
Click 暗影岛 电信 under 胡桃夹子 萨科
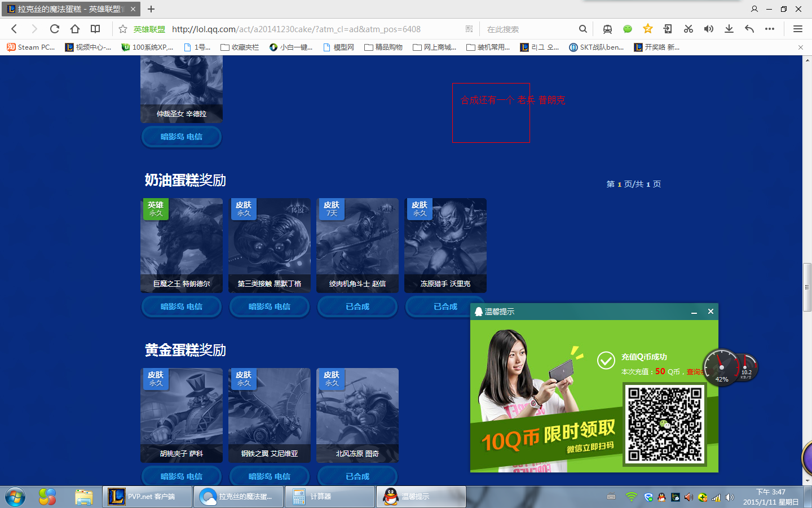pos(181,476)
